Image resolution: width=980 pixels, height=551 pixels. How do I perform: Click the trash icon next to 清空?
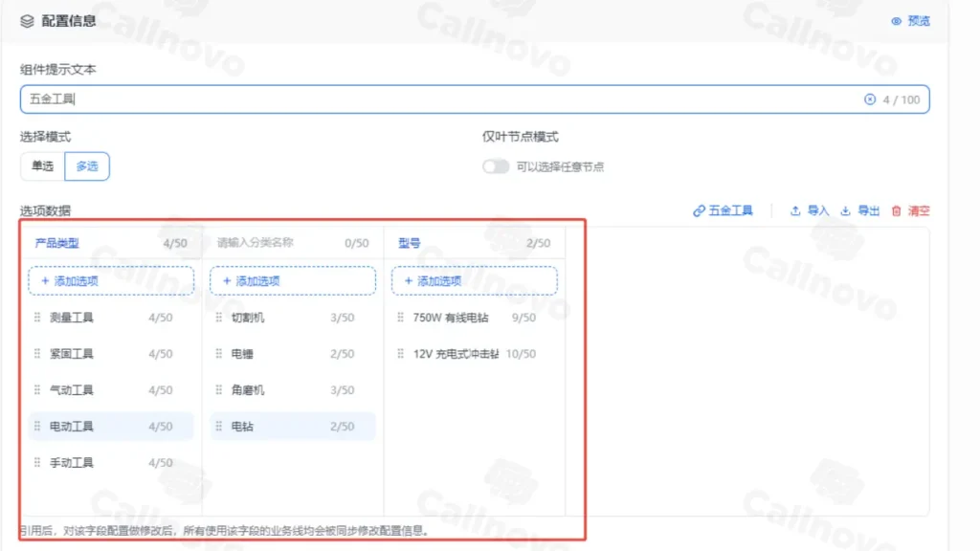click(x=896, y=210)
